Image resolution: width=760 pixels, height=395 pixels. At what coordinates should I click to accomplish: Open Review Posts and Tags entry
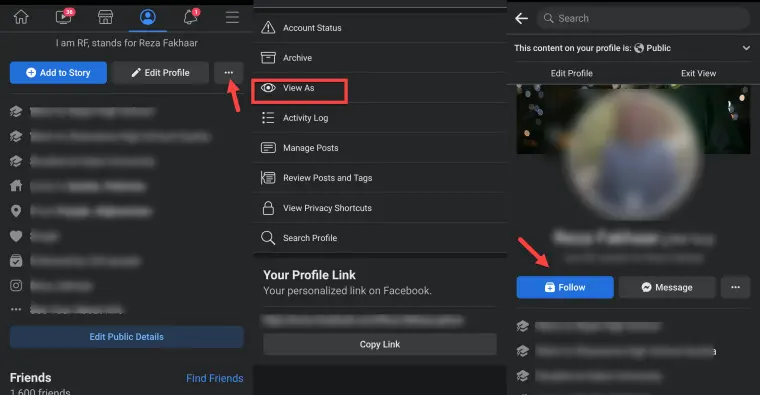(x=380, y=178)
